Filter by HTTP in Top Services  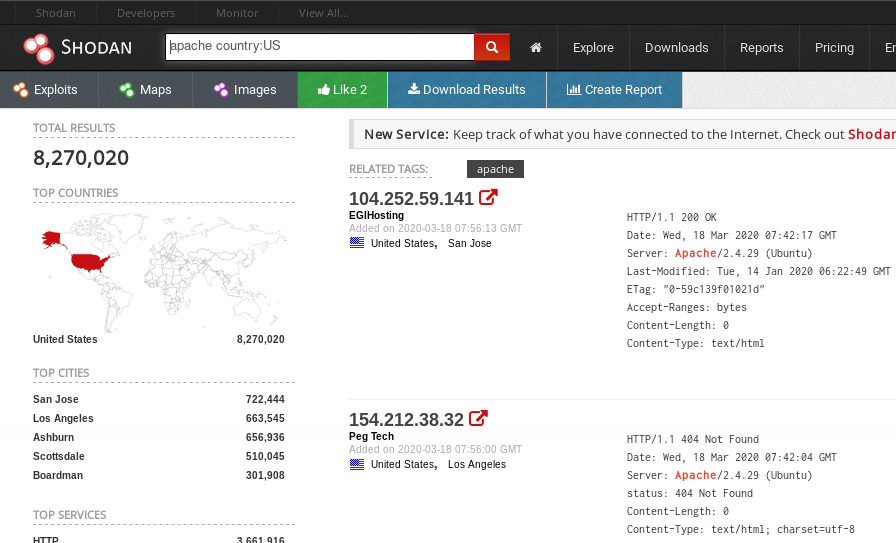coord(46,539)
